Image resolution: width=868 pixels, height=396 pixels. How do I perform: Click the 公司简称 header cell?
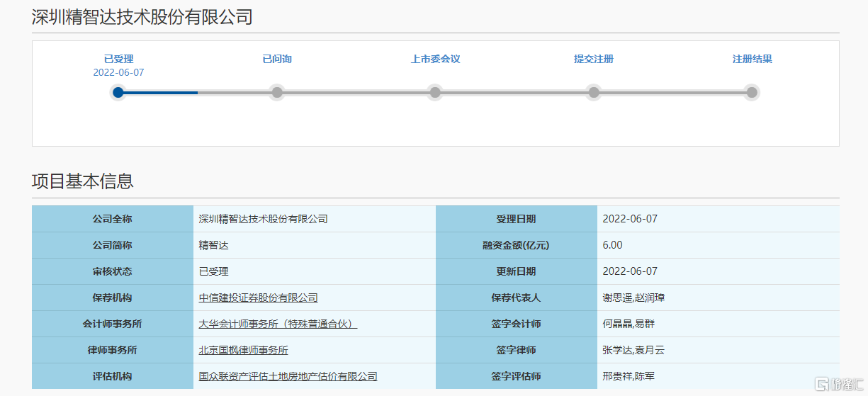pos(113,246)
